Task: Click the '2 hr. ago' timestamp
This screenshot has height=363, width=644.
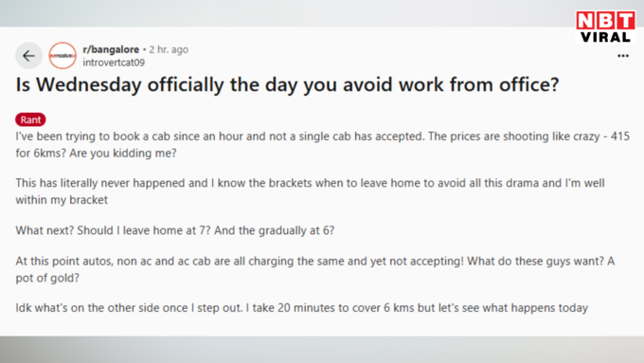Action: pos(169,49)
